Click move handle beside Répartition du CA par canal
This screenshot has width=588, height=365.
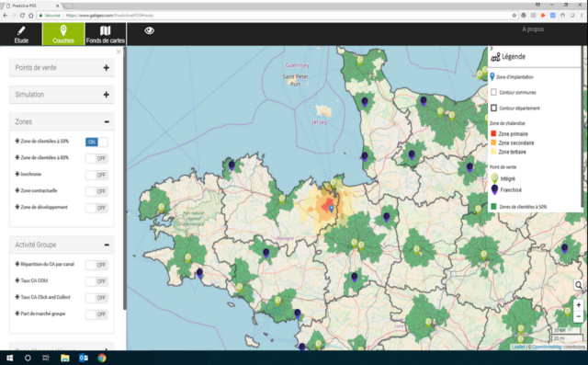(17, 264)
